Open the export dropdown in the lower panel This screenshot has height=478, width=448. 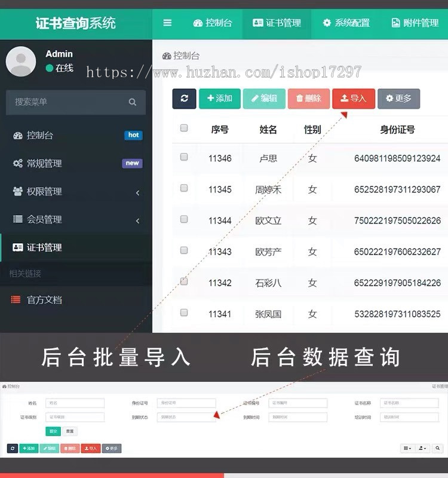(422, 448)
